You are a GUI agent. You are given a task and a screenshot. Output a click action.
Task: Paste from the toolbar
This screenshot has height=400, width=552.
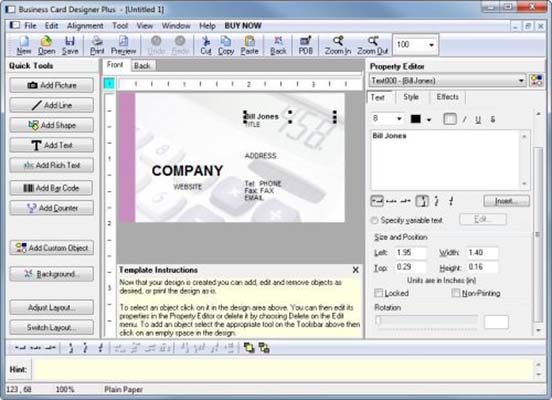250,45
